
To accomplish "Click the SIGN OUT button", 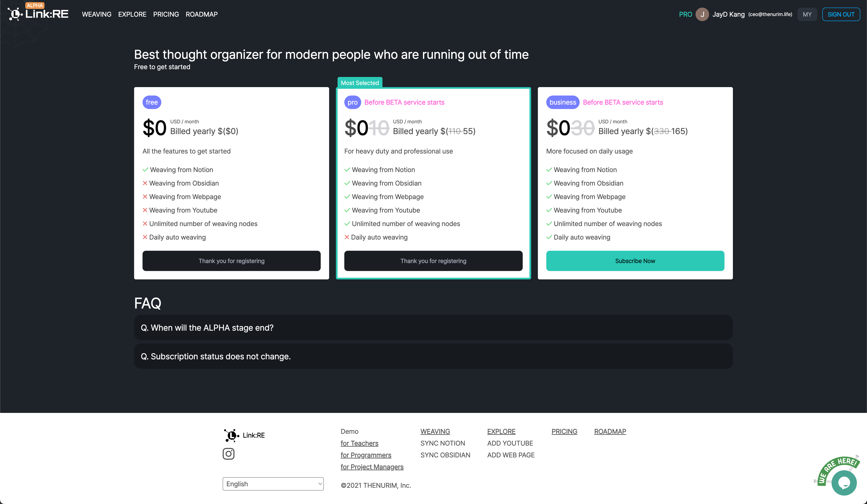I will coord(841,15).
